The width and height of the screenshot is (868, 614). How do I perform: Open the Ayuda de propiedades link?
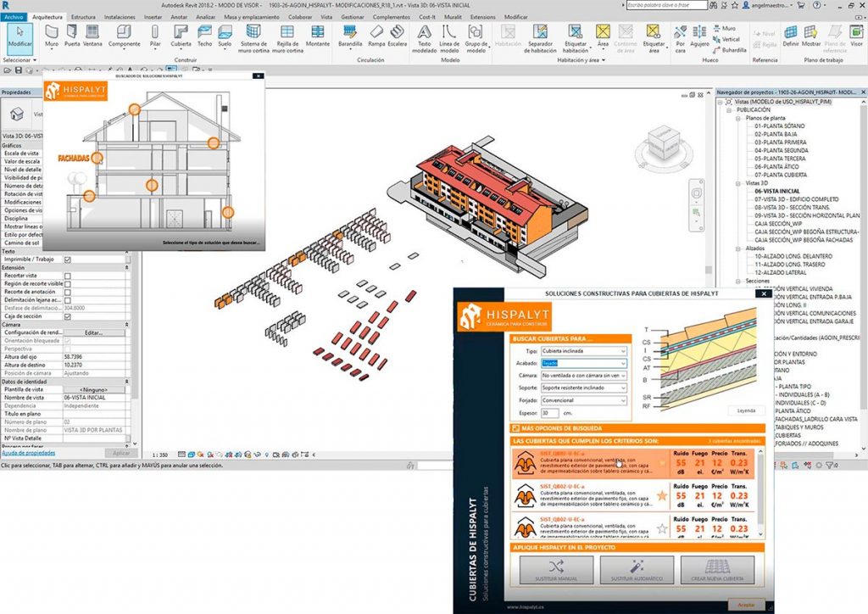[28, 453]
